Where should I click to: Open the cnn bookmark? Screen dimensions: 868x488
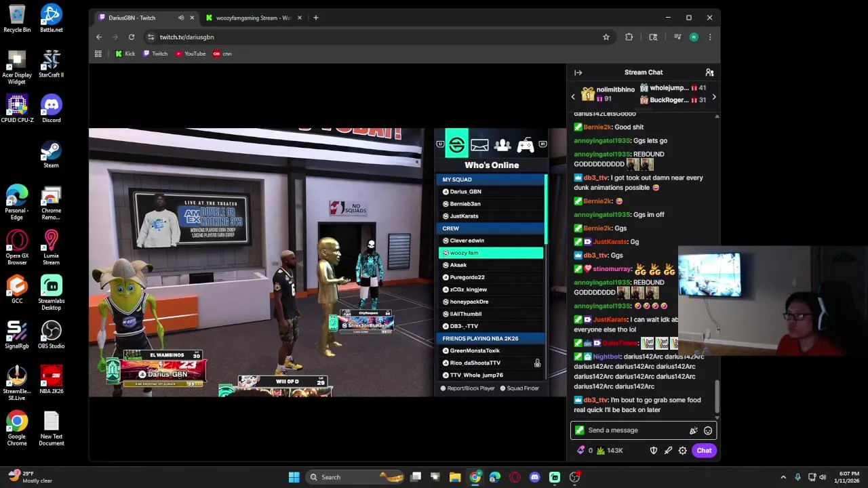[x=222, y=54]
